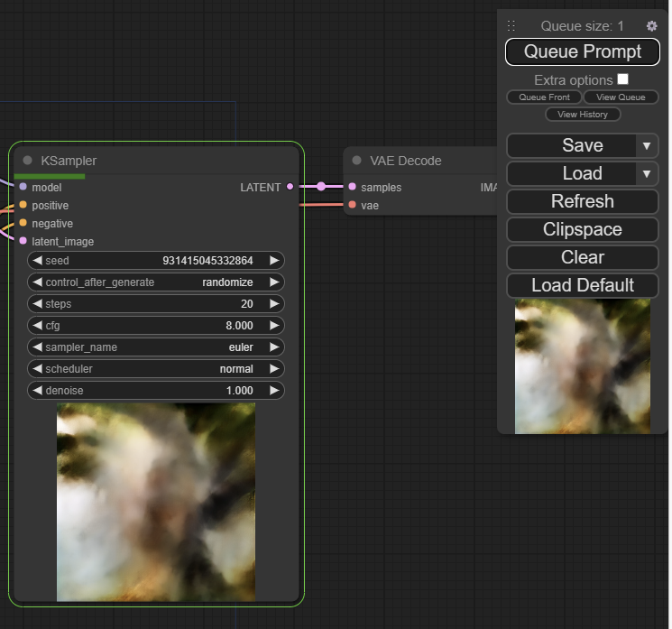This screenshot has height=629, width=672.
Task: Change sampler_name euler selection
Action: pos(156,347)
